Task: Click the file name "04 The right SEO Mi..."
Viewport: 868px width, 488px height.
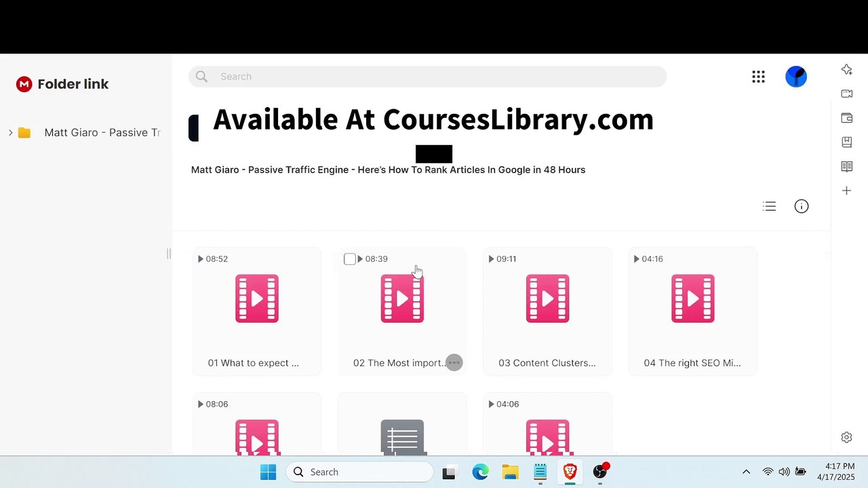Action: pos(692,363)
